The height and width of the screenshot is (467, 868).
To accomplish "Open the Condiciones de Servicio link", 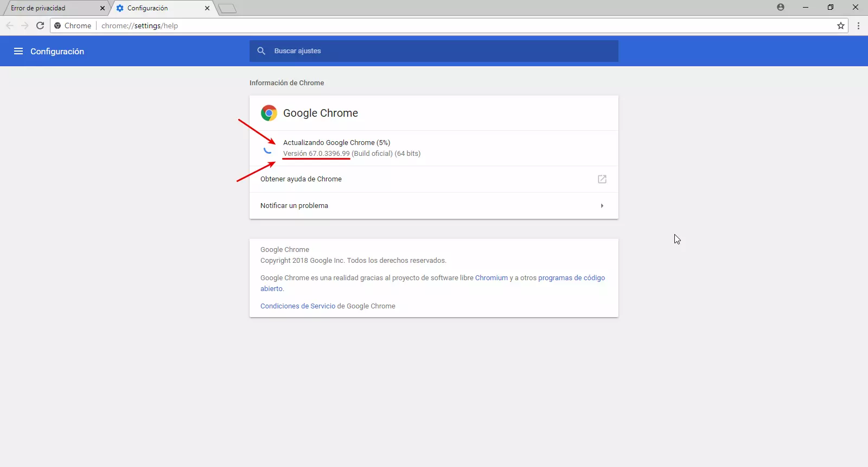I will click(x=298, y=306).
